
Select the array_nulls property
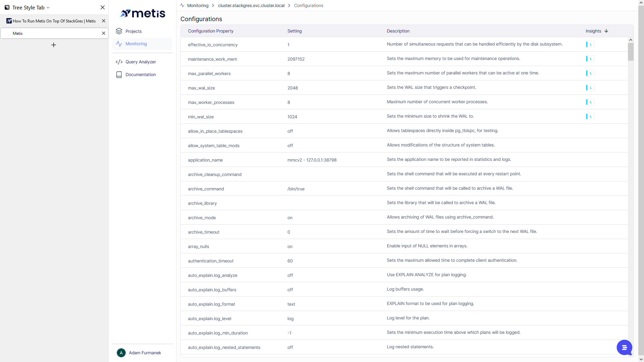(x=198, y=246)
